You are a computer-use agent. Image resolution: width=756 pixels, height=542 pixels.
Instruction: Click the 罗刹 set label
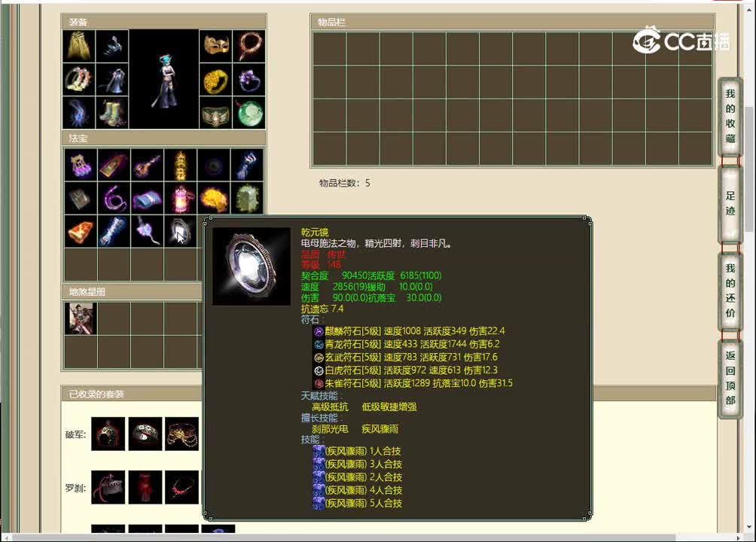[x=76, y=488]
